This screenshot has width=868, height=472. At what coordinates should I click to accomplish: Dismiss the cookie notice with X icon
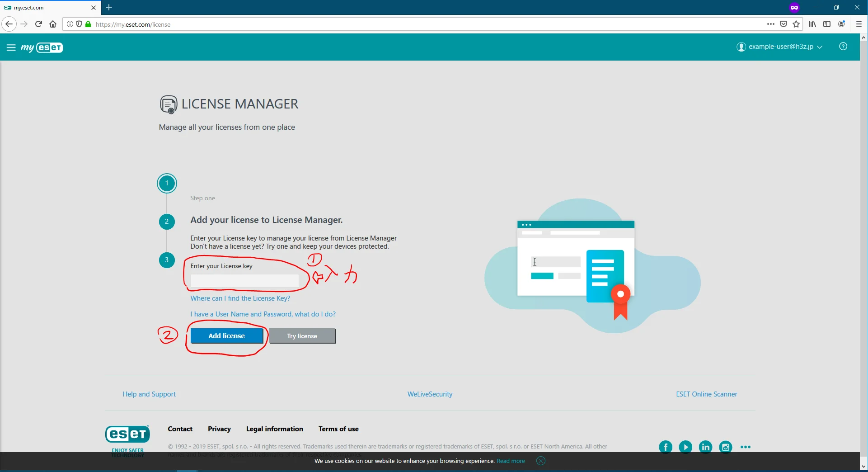pos(540,461)
